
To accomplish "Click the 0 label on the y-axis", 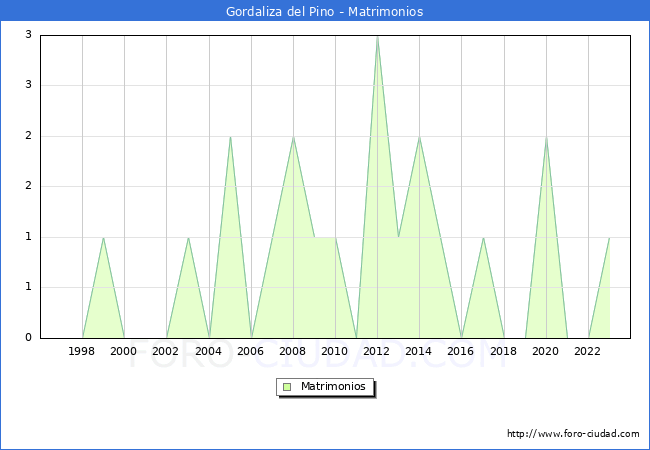I will [x=28, y=338].
